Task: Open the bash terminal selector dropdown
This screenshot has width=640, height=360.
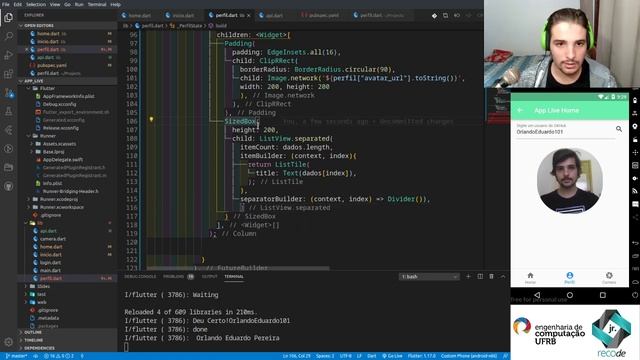Action: pos(429,277)
